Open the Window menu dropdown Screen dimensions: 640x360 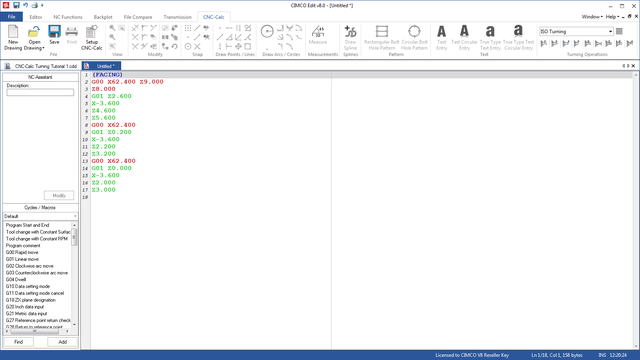coord(592,17)
